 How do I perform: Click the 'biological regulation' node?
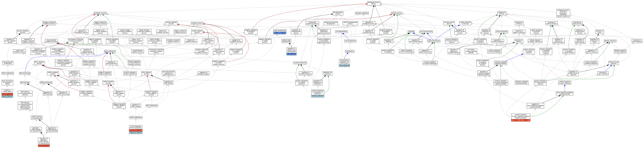(362, 13)
